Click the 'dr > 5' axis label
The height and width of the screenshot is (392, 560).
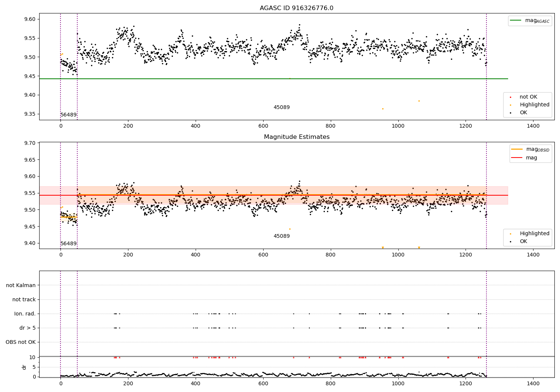28,328
